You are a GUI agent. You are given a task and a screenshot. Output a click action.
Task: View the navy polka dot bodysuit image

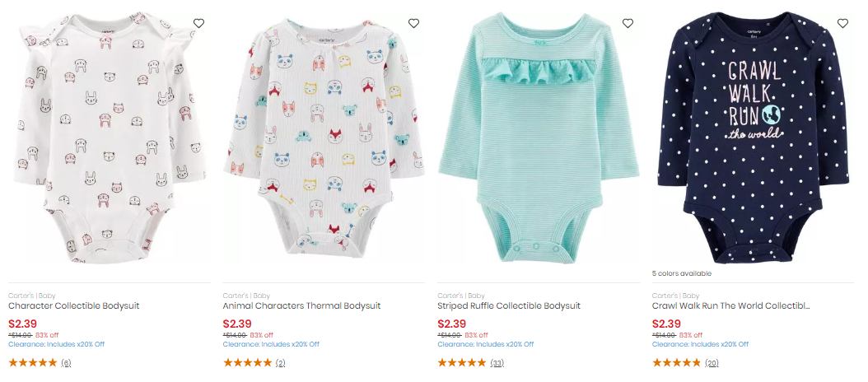click(754, 137)
